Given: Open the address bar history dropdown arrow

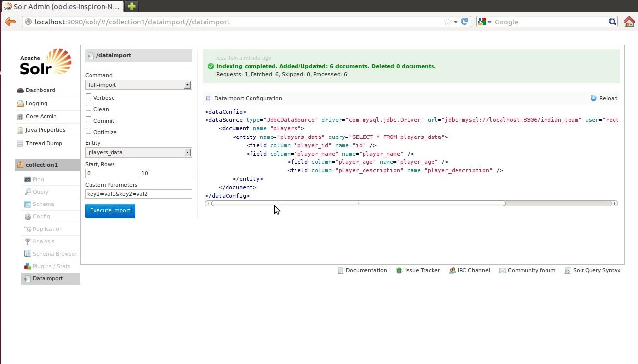Looking at the screenshot, I should click(x=456, y=22).
